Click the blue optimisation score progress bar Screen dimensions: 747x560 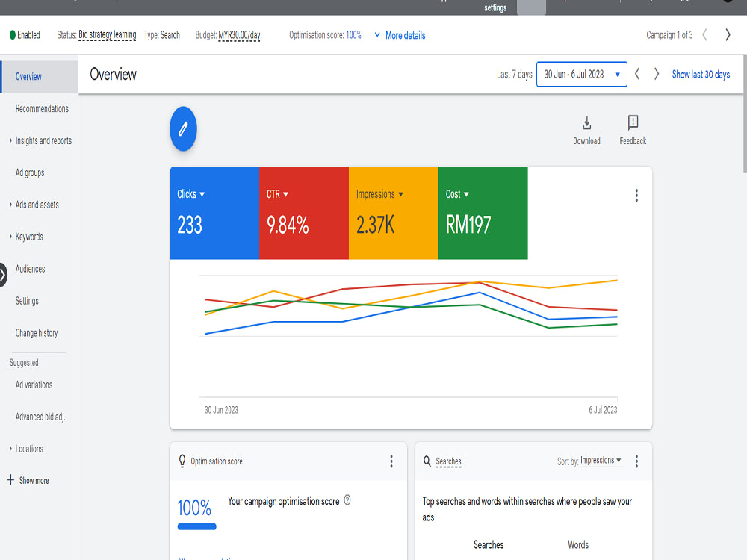pyautogui.click(x=196, y=526)
